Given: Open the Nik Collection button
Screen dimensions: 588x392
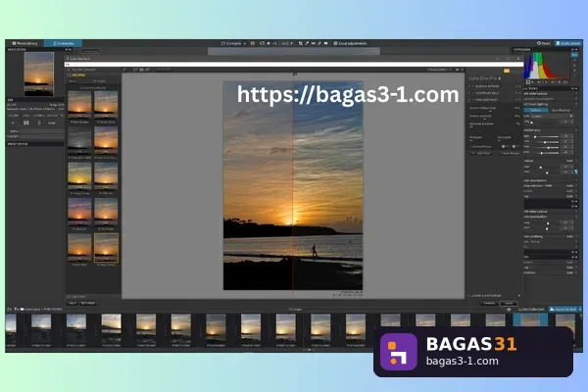Looking at the screenshot, I should click(x=531, y=310).
